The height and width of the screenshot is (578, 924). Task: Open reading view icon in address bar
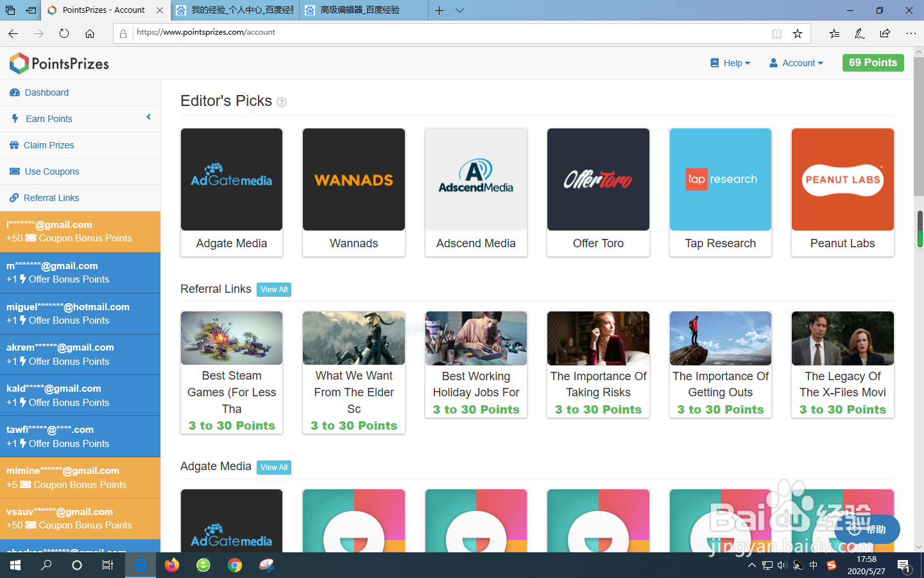[776, 33]
